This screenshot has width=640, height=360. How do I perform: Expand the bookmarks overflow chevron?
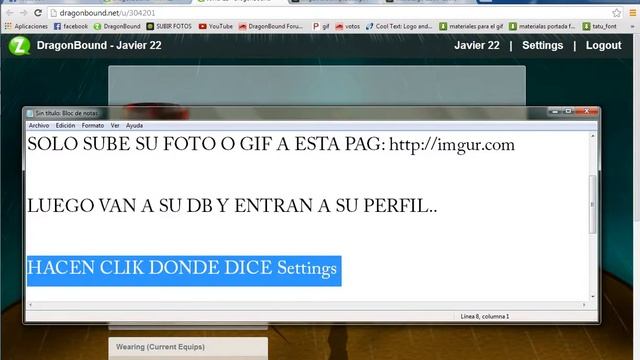(x=632, y=26)
